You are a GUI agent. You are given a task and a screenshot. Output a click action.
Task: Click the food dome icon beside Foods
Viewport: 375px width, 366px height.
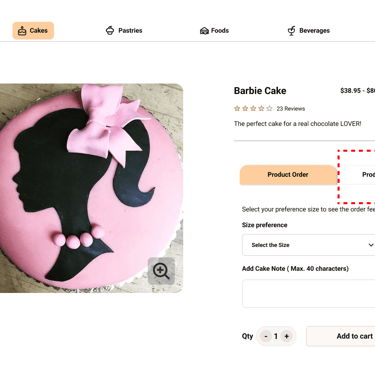point(204,31)
